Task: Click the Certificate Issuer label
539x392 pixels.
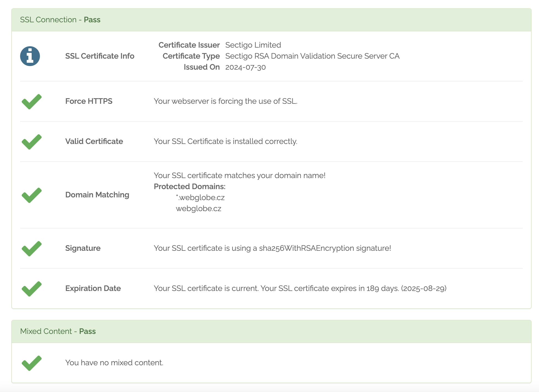Action: [x=189, y=45]
